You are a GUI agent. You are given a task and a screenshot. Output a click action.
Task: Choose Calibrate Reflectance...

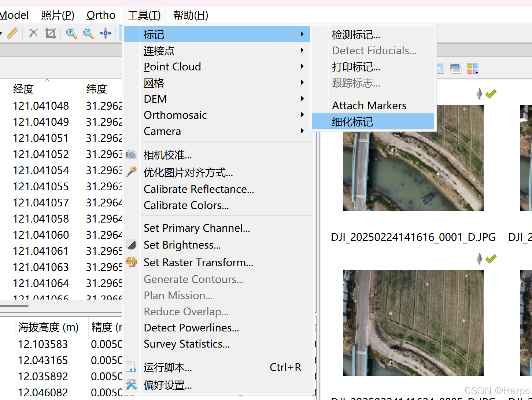[x=218, y=189]
